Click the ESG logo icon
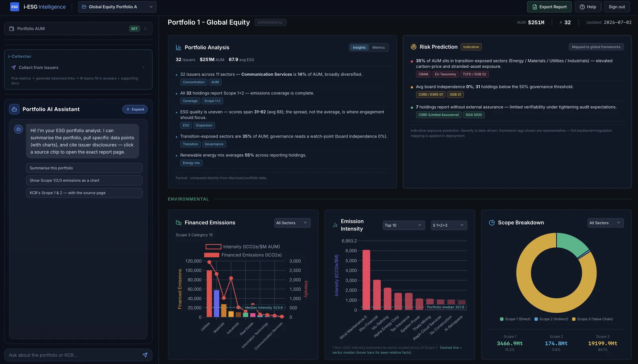638x364 pixels. point(15,7)
